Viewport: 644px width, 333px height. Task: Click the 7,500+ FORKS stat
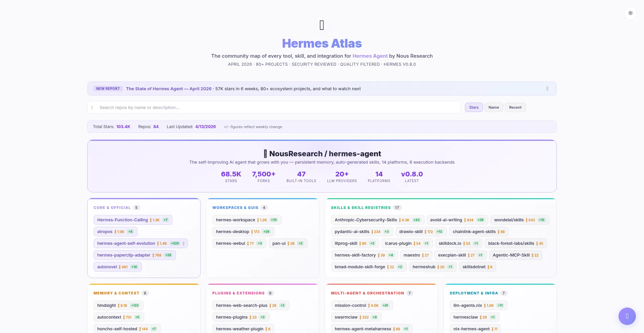click(x=264, y=177)
